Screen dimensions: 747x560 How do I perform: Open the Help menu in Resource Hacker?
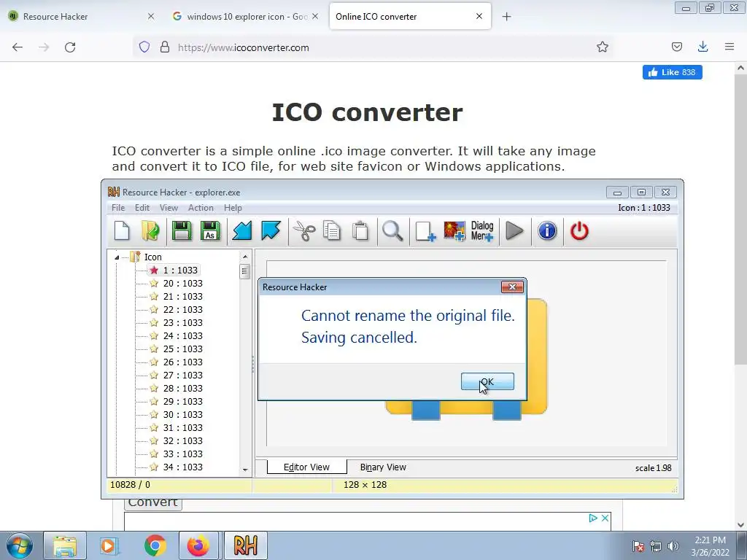coord(233,208)
